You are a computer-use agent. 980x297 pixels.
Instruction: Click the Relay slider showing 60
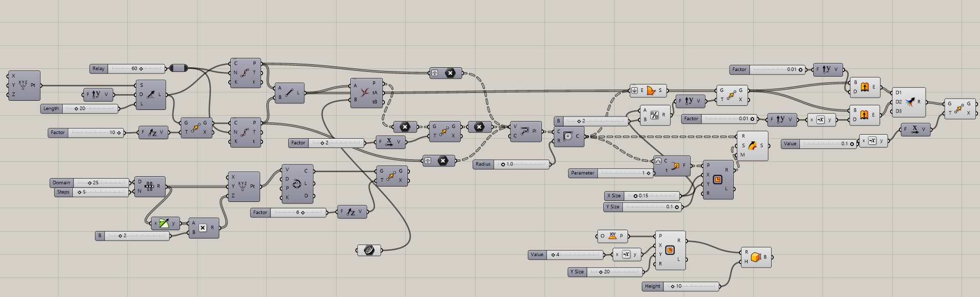pyautogui.click(x=128, y=68)
